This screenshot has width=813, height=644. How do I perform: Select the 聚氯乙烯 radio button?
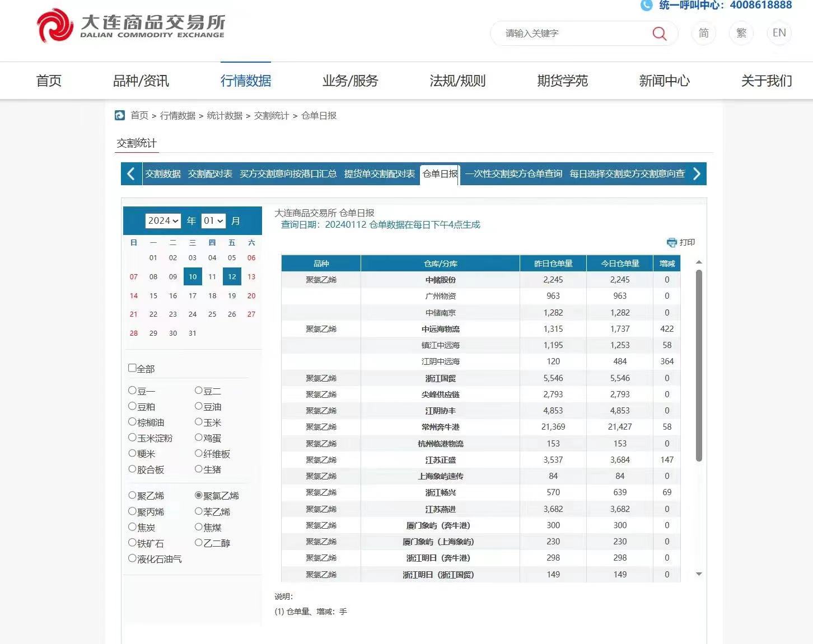tap(198, 495)
